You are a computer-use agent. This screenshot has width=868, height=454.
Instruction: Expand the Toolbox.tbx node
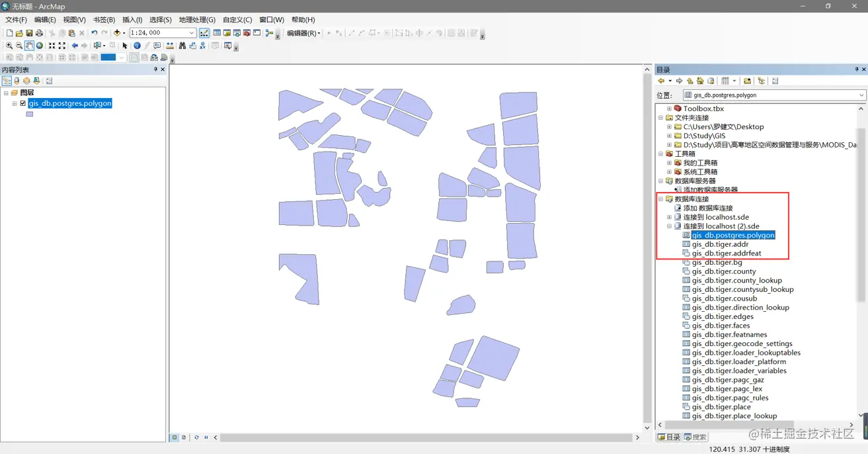point(669,109)
